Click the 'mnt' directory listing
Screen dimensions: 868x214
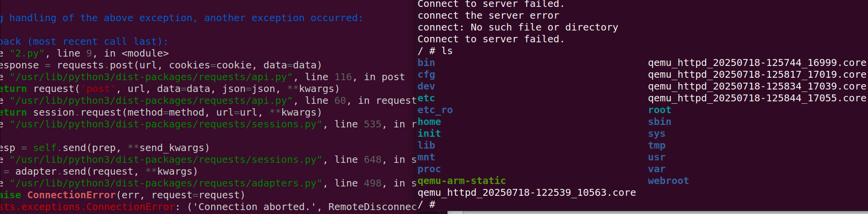coord(426,157)
